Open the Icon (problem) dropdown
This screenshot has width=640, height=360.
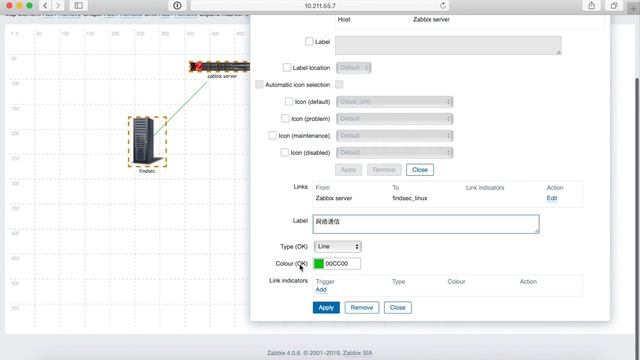point(395,119)
